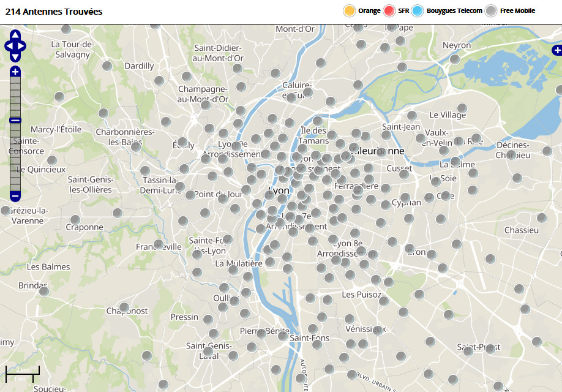This screenshot has height=392, width=562.
Task: Toggle the blue Bouygues Telecom circle
Action: 418,10
